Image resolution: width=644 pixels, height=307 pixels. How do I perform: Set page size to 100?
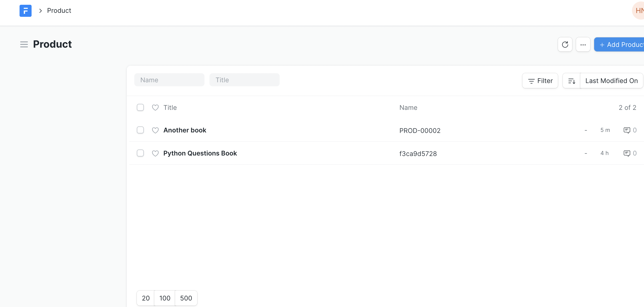pyautogui.click(x=165, y=298)
